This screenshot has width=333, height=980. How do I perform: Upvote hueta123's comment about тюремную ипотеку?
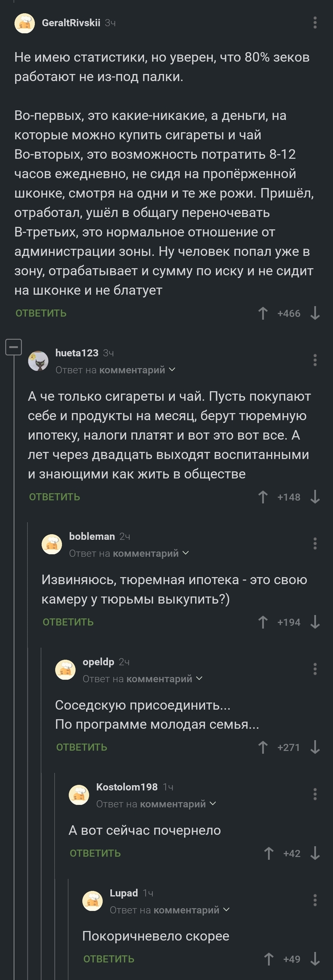point(263,497)
